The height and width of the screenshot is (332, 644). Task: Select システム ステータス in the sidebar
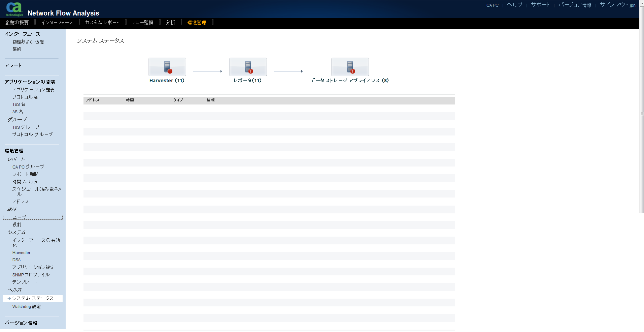point(33,298)
